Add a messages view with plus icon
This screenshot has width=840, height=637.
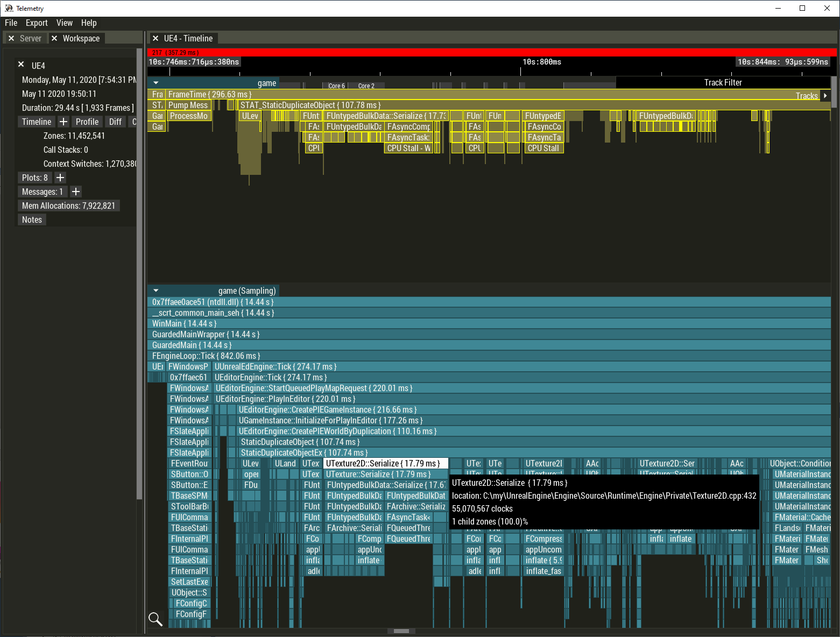point(76,192)
